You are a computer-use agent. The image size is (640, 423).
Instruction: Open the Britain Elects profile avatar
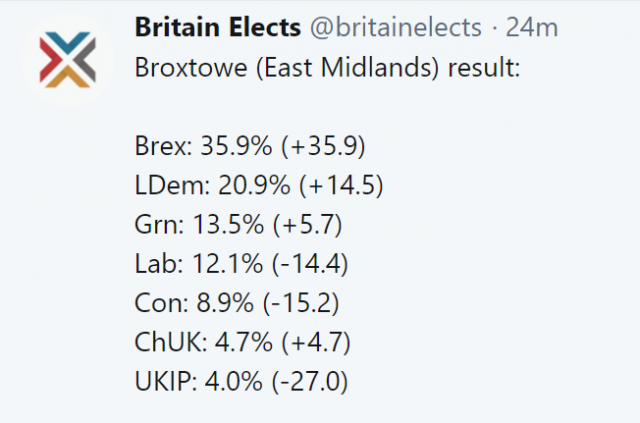(x=67, y=60)
